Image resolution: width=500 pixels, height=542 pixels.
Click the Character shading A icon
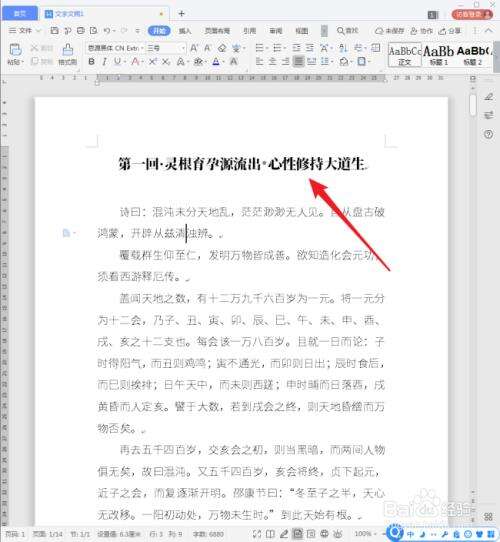click(x=234, y=62)
